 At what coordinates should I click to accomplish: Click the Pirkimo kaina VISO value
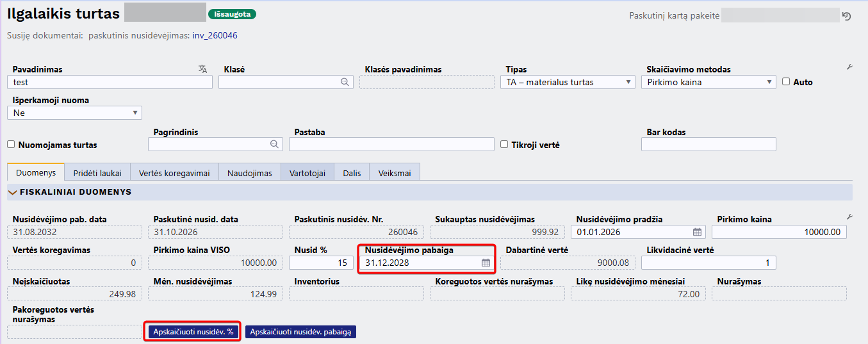coord(215,263)
